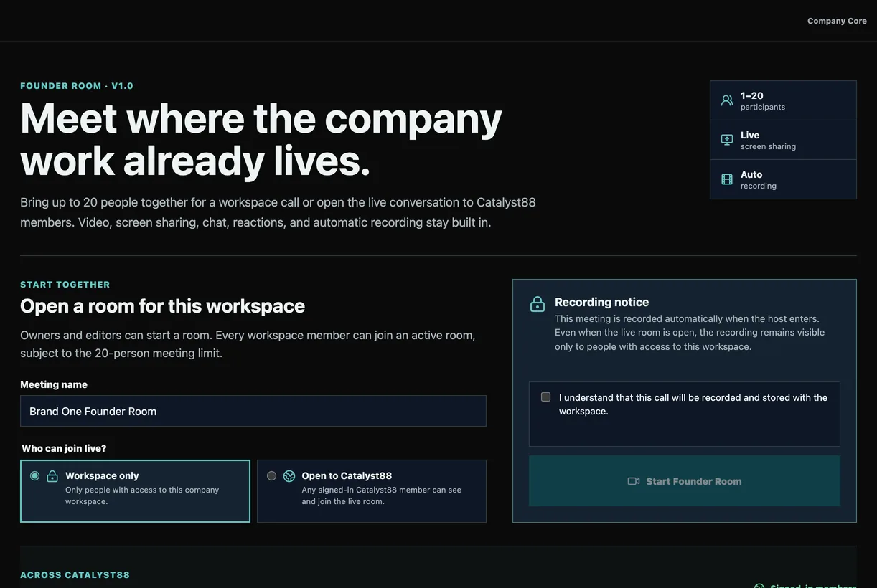Click the Recording notice lock icon
The image size is (877, 588).
click(x=538, y=304)
